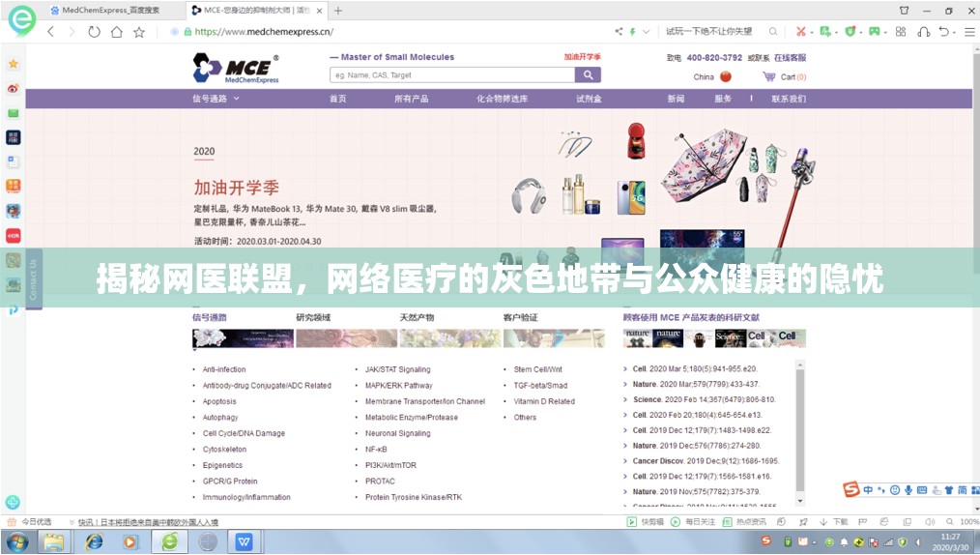Click the purple search magnifier button
This screenshot has width=980, height=555.
point(588,75)
